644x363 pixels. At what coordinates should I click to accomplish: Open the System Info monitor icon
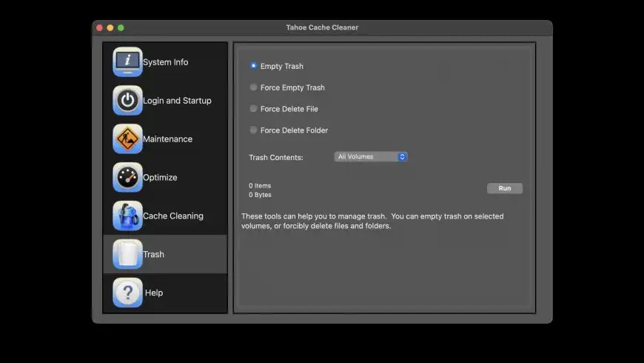tap(127, 61)
